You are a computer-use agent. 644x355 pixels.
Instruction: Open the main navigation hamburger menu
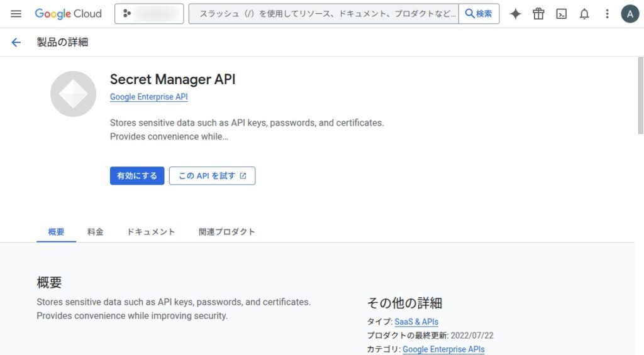click(16, 14)
